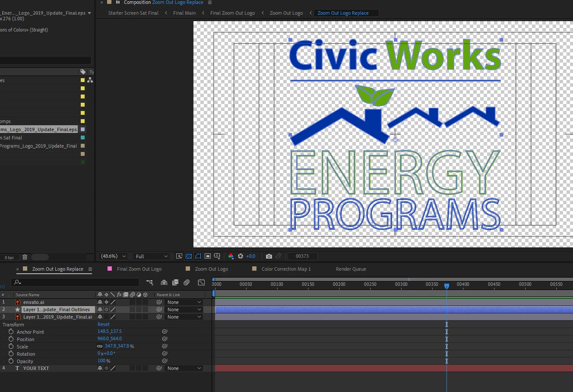Click the timeline layer search field
The height and width of the screenshot is (392, 573).
pos(76,282)
